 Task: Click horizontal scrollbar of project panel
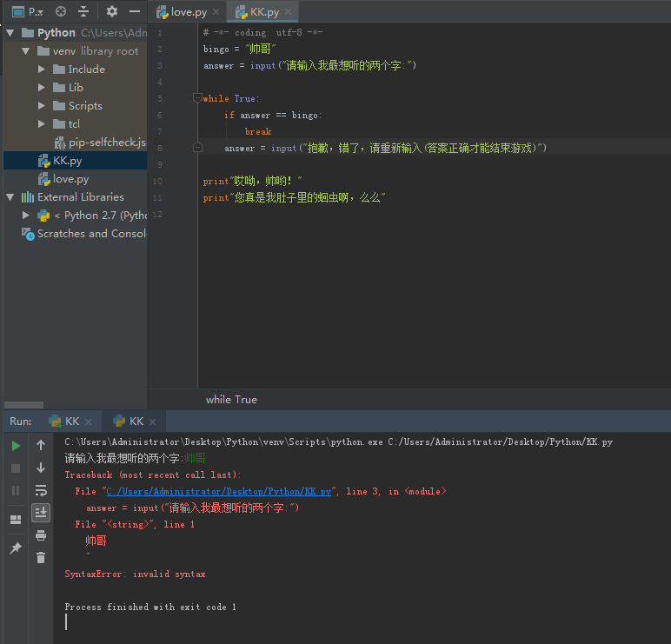point(24,405)
